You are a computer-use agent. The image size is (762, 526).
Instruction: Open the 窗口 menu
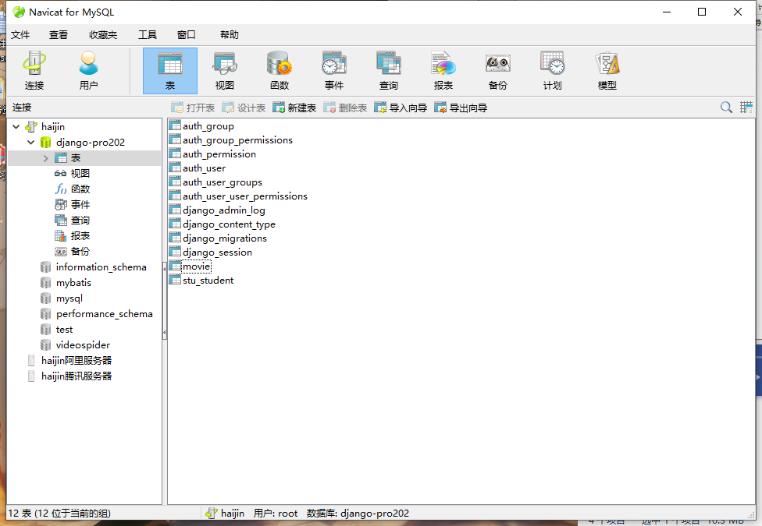click(186, 35)
